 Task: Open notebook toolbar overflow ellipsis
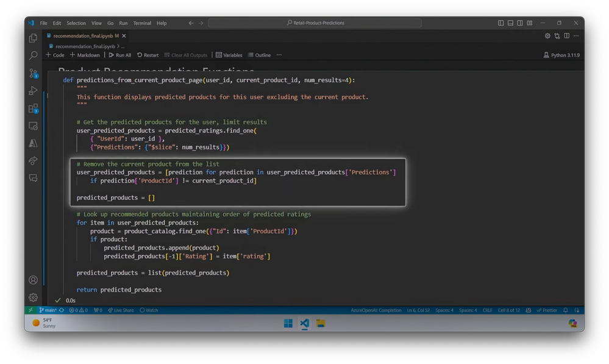coord(279,55)
